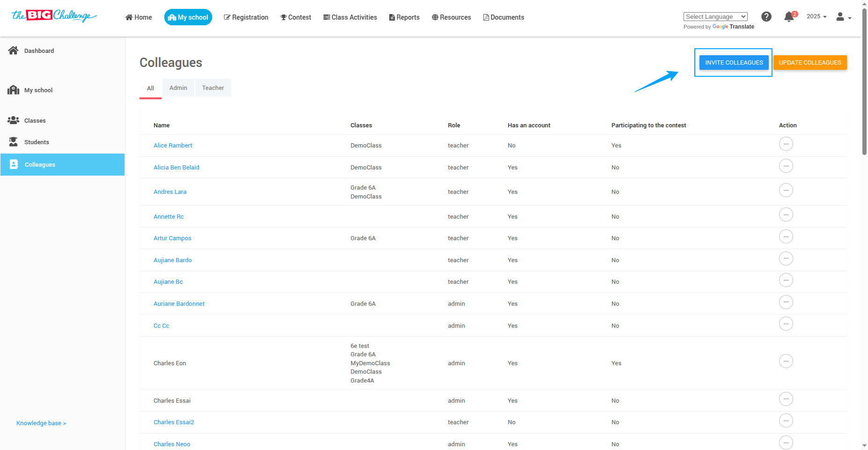Viewport: 868px width, 450px height.
Task: Select My school in top navigation
Action: [x=188, y=17]
